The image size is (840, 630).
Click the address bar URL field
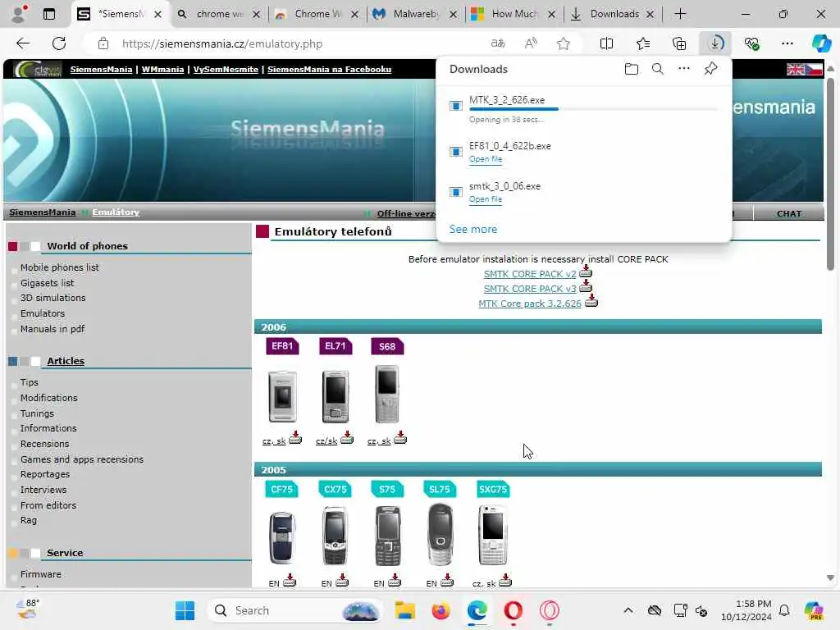pos(300,43)
